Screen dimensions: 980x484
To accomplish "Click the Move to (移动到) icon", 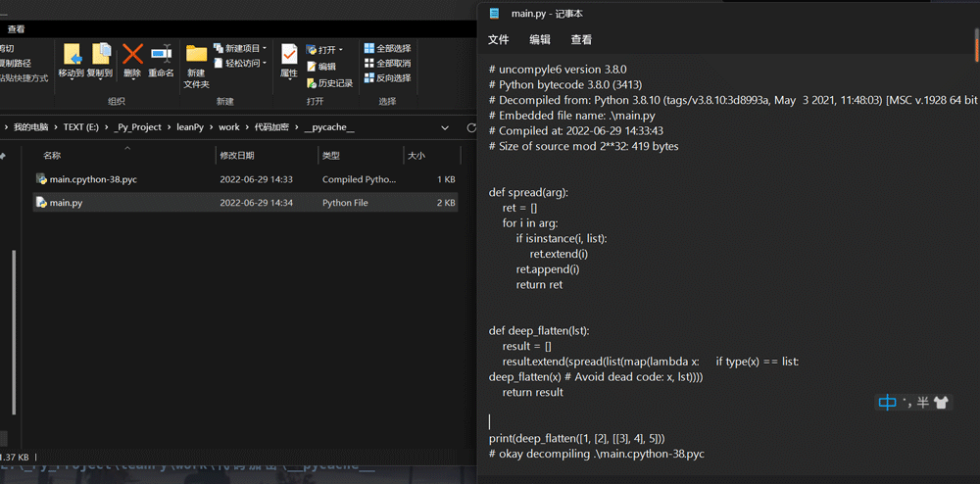I will tap(71, 59).
